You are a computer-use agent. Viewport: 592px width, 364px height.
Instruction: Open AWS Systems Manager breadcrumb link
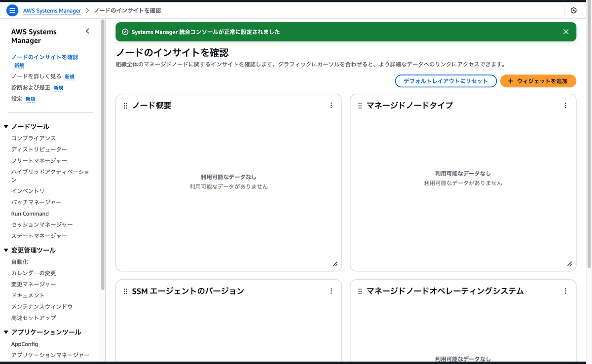52,10
